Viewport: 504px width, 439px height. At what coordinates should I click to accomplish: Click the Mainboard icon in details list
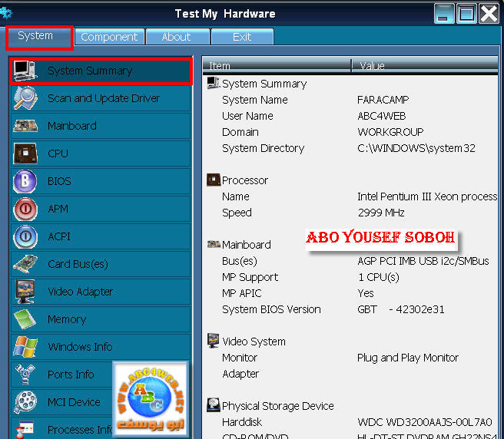tap(214, 244)
